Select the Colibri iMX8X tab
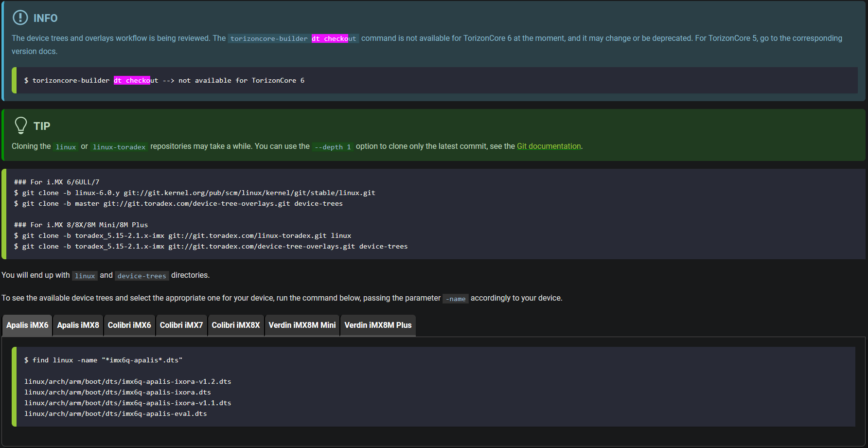The width and height of the screenshot is (868, 448). click(236, 325)
